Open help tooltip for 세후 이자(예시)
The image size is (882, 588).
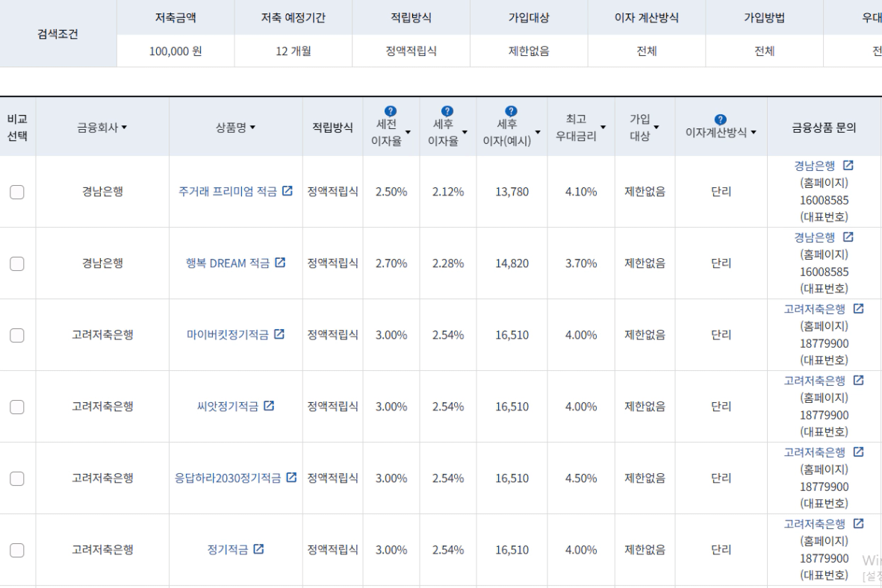coord(511,111)
